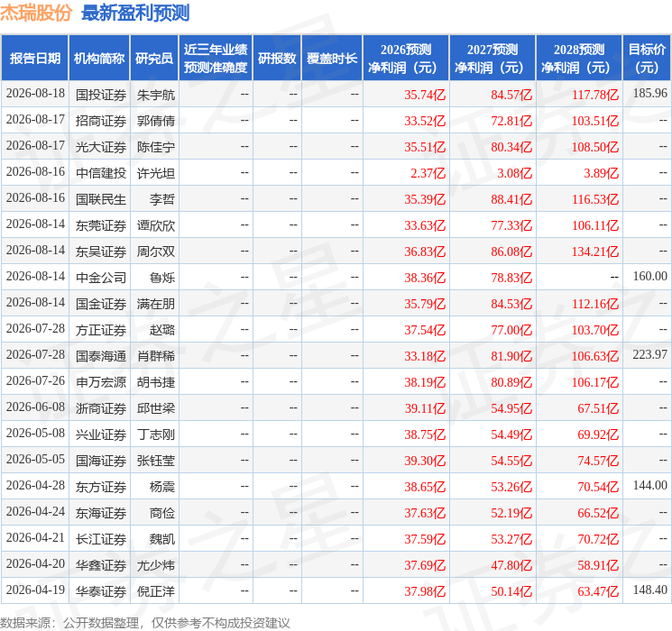Click the 最新盈利预测 heading
672x631 pixels.
coord(135,13)
